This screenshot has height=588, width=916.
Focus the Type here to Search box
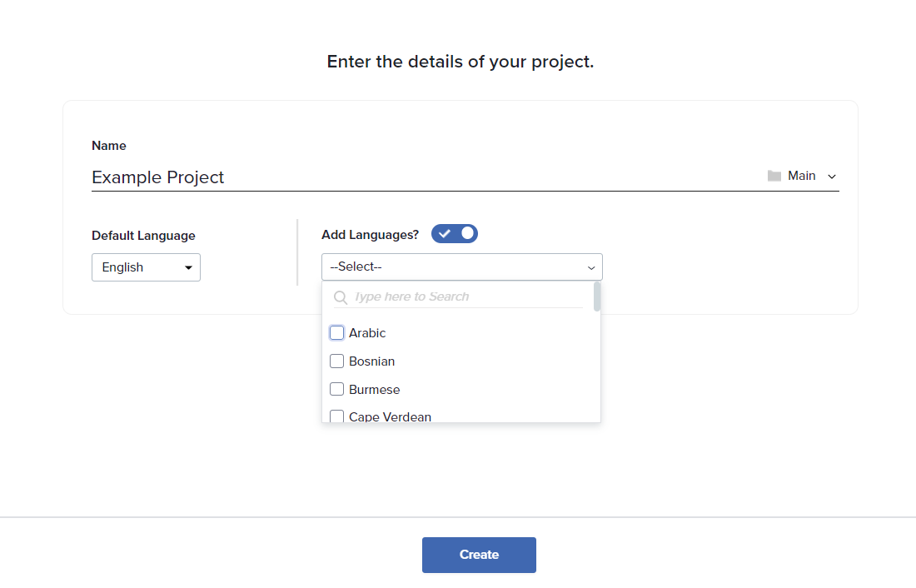tap(466, 297)
